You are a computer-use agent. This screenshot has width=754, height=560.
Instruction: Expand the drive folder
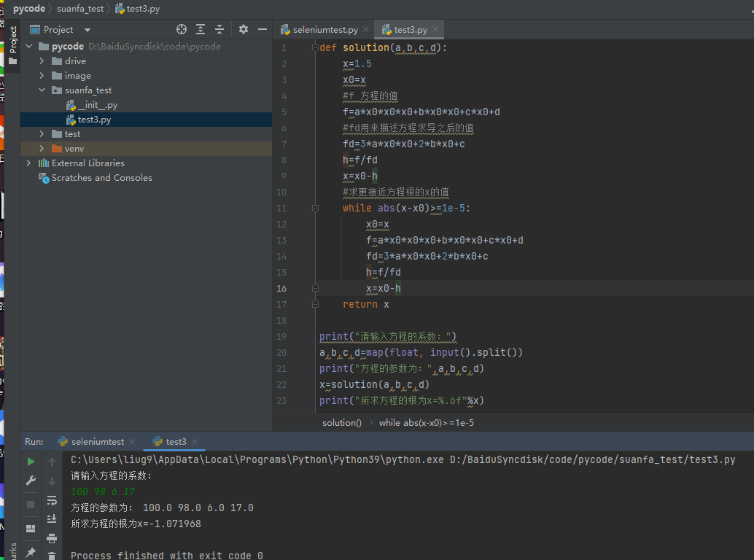point(43,61)
